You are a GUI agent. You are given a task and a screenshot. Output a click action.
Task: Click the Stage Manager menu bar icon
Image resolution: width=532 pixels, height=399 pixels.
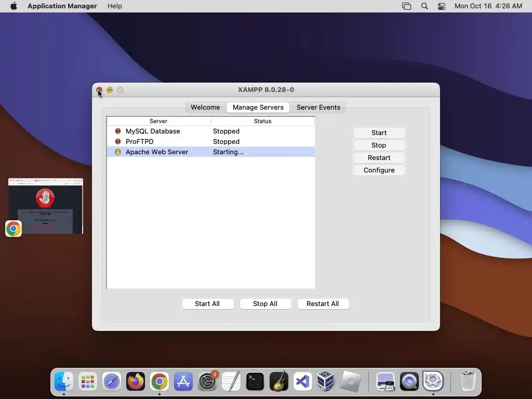click(x=406, y=6)
